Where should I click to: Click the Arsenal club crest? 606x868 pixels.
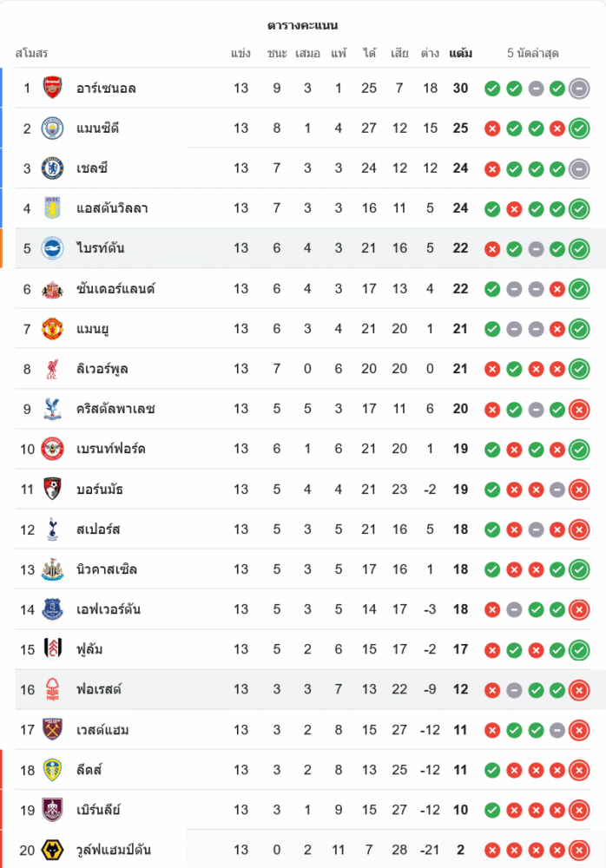coord(53,88)
